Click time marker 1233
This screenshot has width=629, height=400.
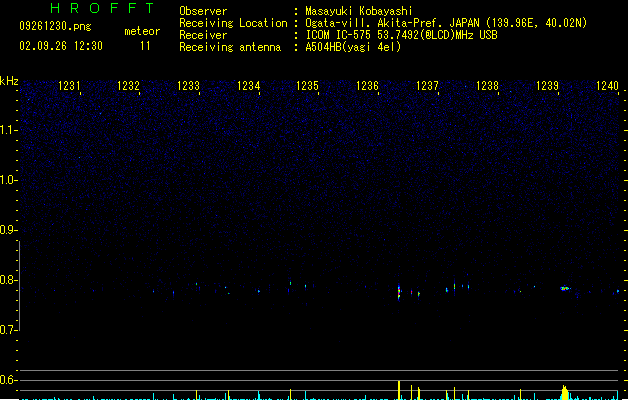click(x=188, y=86)
